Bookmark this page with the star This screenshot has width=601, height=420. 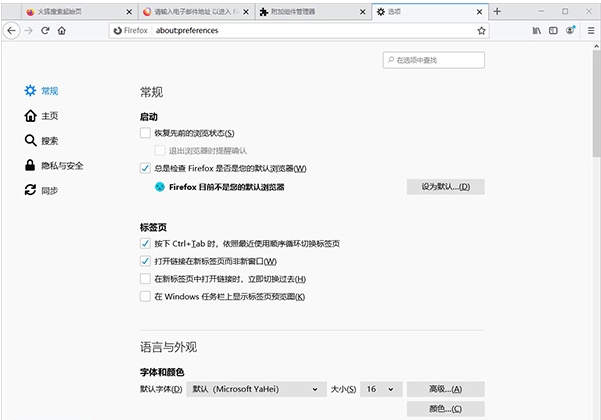coord(481,31)
